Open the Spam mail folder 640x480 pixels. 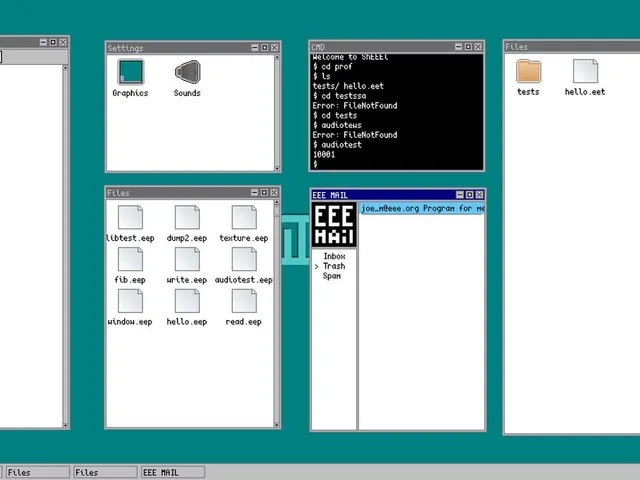[331, 276]
